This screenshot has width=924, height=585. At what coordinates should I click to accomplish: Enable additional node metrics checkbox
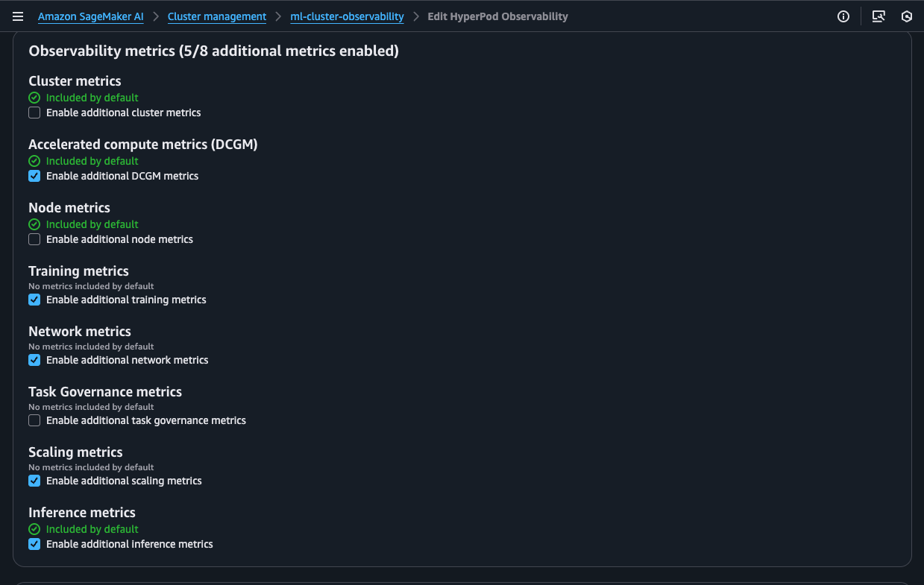click(x=34, y=239)
